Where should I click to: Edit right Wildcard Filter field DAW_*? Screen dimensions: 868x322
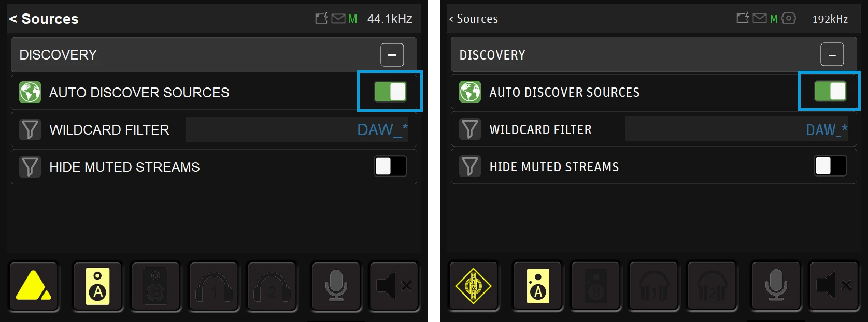(x=737, y=129)
